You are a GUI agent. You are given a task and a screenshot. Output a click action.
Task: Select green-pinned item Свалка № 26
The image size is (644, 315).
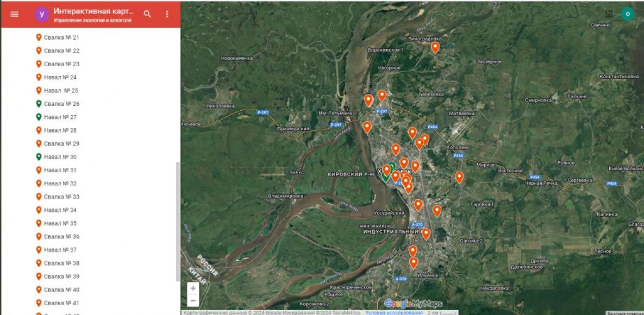[61, 104]
